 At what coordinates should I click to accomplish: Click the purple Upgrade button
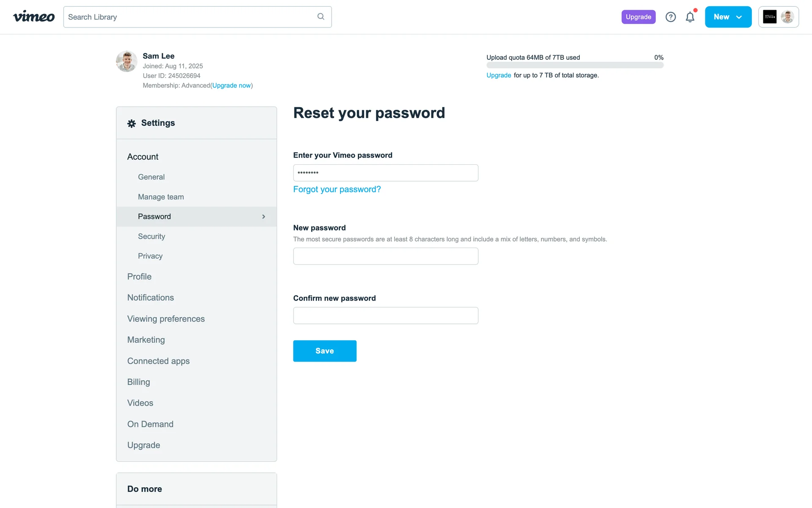[638, 17]
